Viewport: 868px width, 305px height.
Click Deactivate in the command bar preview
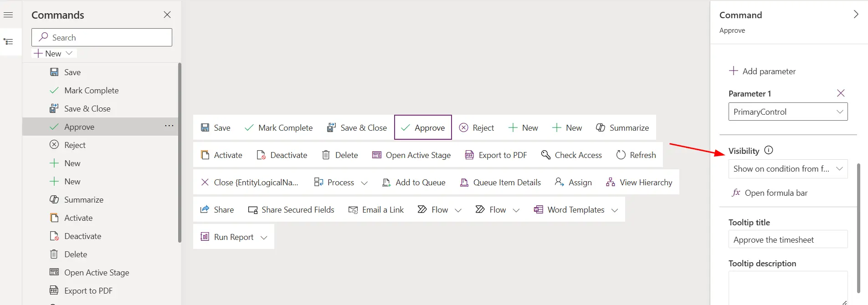point(282,155)
